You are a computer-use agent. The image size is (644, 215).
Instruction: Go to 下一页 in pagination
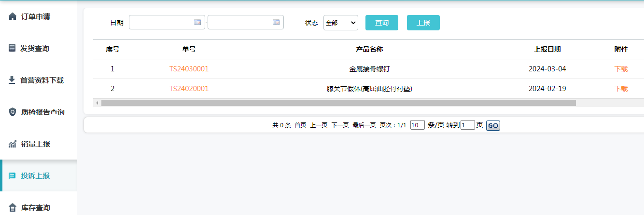pyautogui.click(x=340, y=125)
